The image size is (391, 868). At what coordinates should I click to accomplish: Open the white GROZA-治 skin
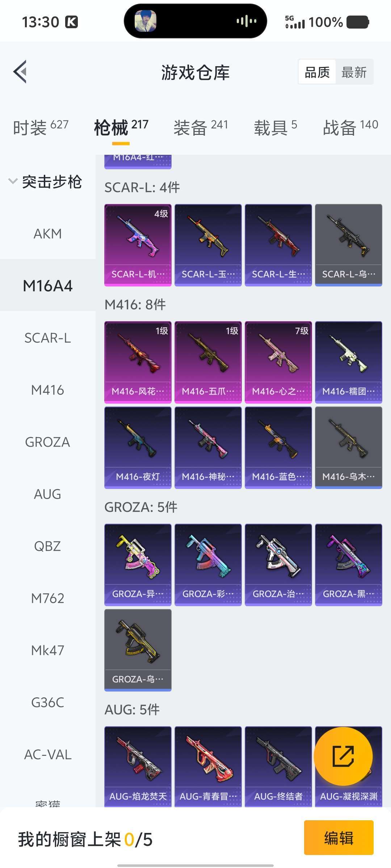coord(278,565)
